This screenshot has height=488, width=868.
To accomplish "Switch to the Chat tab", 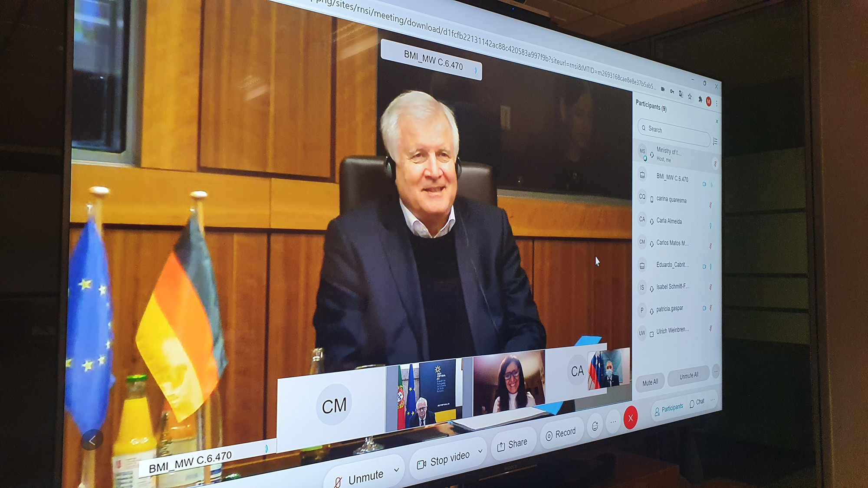I will tap(697, 403).
